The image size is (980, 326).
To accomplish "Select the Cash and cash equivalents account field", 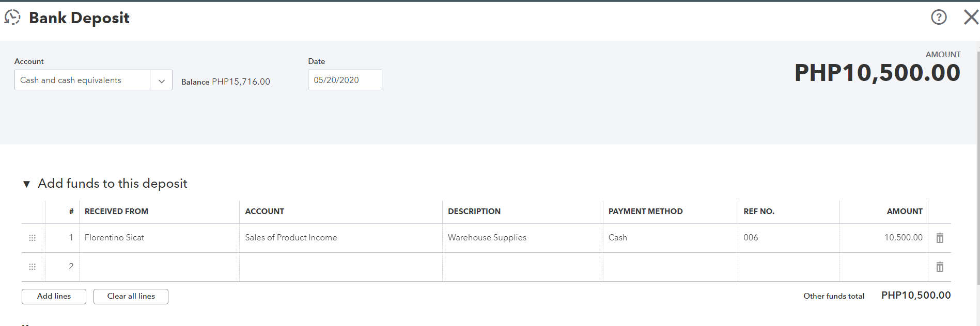I will point(83,80).
